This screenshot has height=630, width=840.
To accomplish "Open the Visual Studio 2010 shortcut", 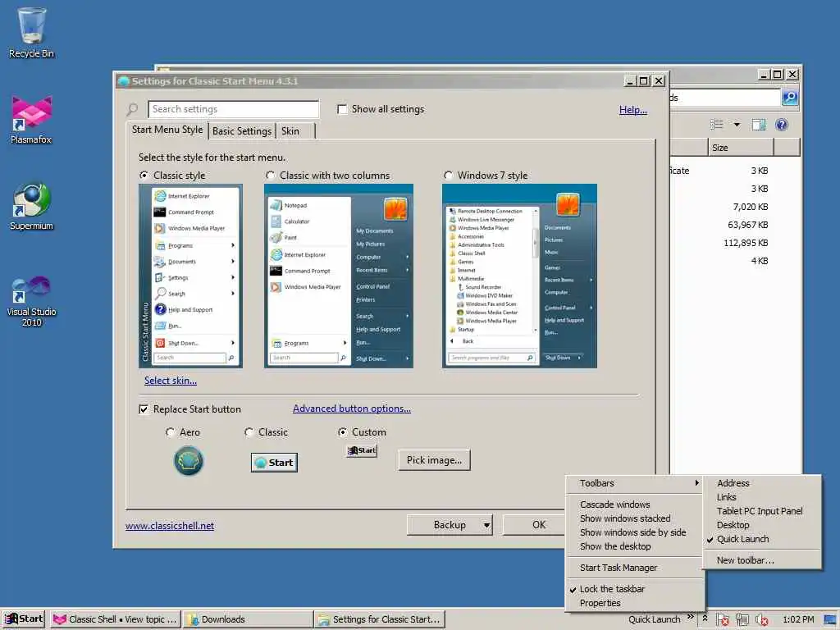I will tap(32, 300).
